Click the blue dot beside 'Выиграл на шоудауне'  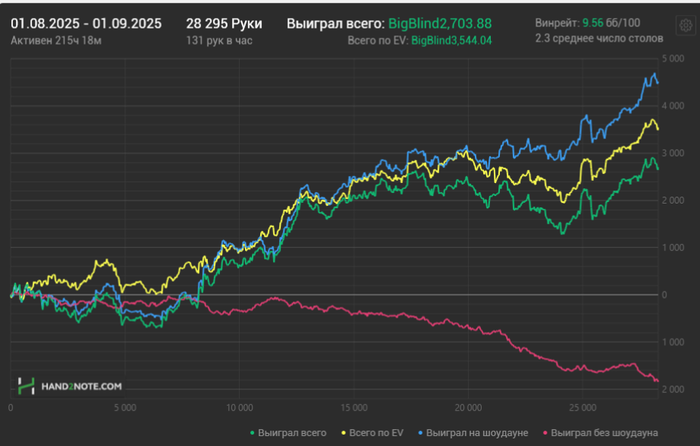421,433
